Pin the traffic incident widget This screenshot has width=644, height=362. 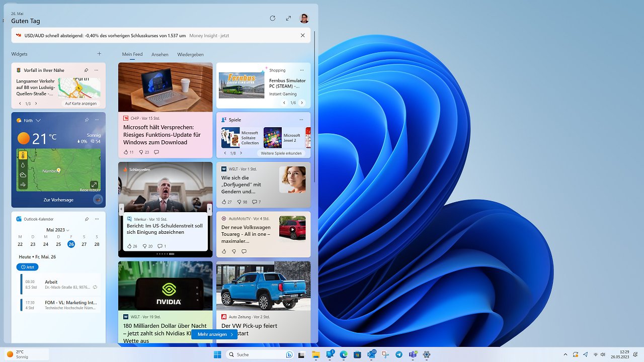pyautogui.click(x=86, y=70)
